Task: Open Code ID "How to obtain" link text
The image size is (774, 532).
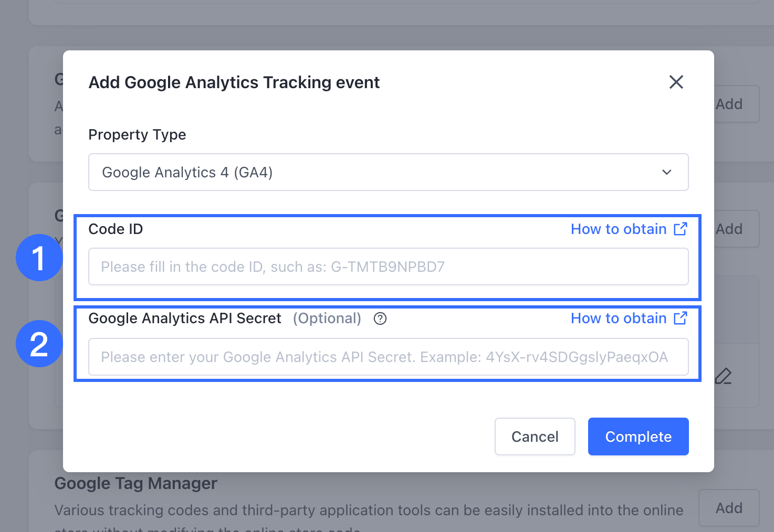Action: coord(619,229)
